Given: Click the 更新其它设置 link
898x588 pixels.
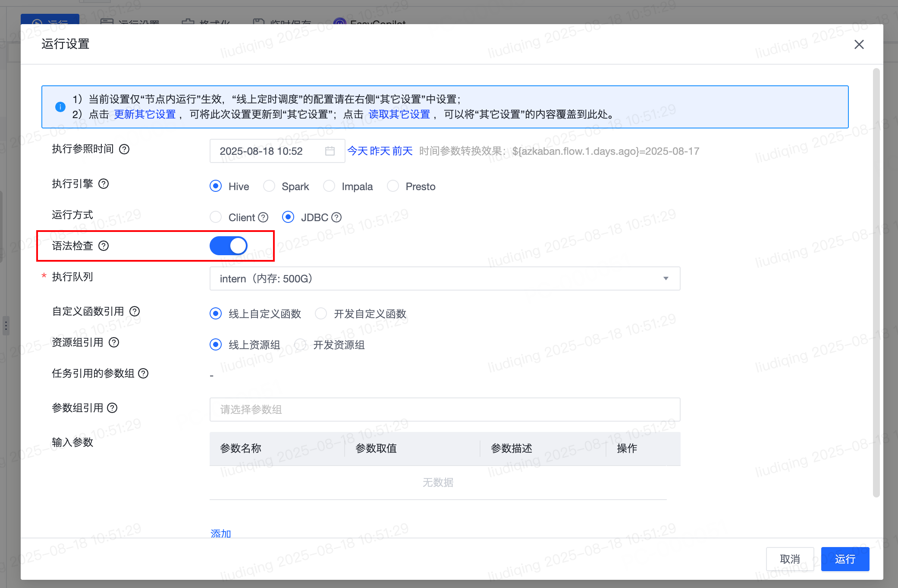Looking at the screenshot, I should [x=145, y=114].
